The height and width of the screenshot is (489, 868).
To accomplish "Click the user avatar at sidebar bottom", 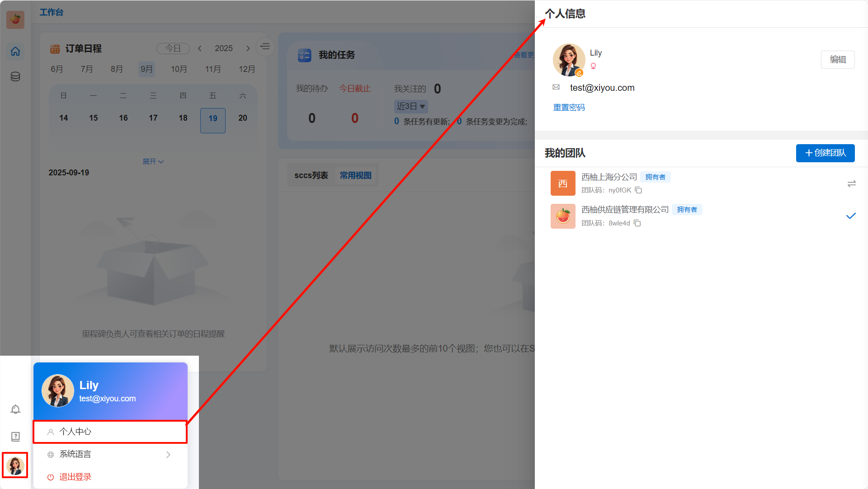I will (15, 465).
